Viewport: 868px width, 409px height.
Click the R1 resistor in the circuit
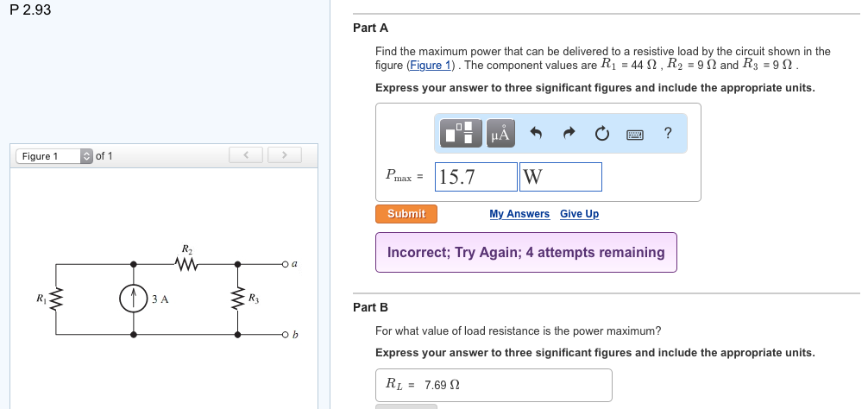(56, 299)
